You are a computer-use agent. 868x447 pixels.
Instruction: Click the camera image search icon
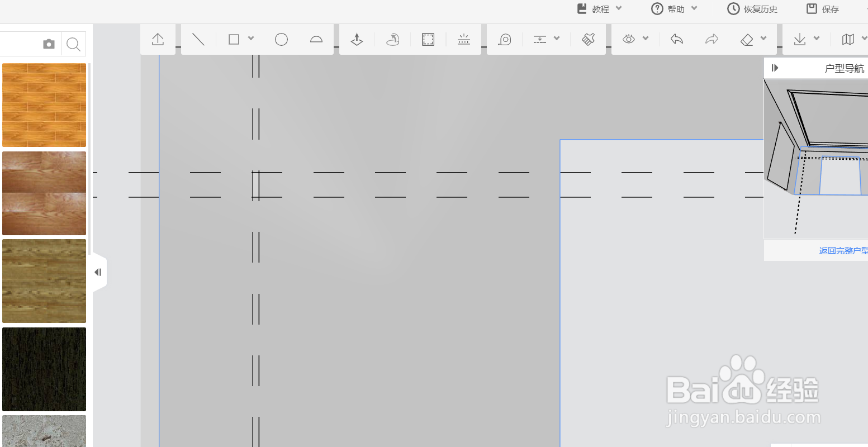49,44
